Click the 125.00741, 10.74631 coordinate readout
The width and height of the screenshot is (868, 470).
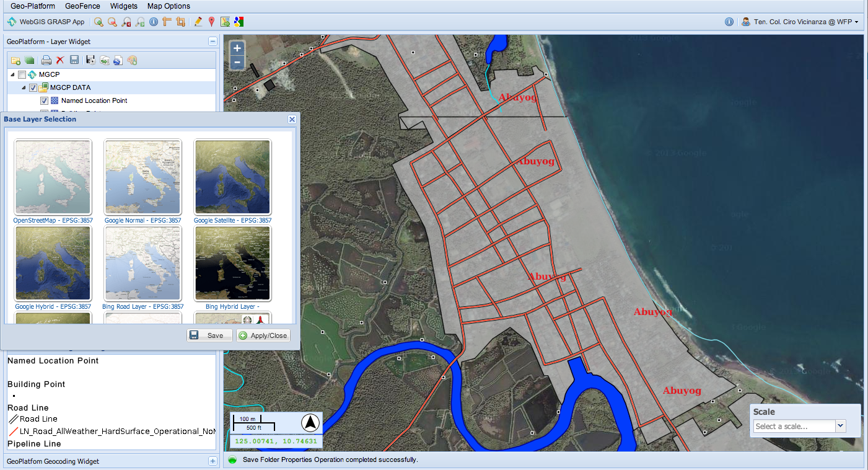276,442
